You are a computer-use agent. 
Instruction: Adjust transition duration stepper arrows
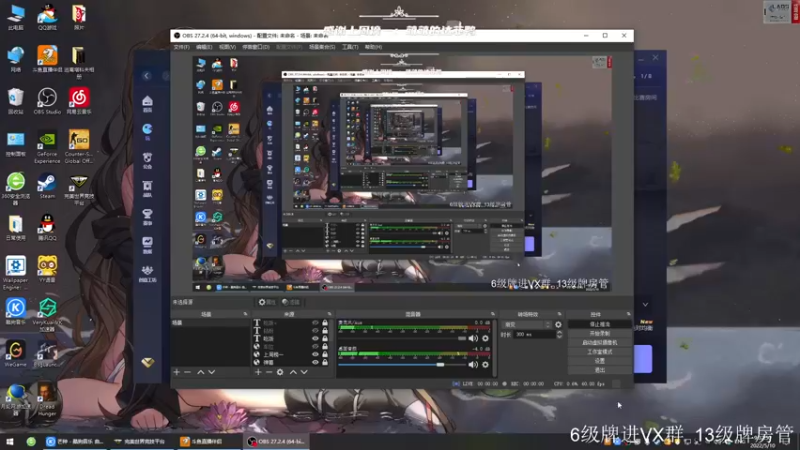click(559, 334)
